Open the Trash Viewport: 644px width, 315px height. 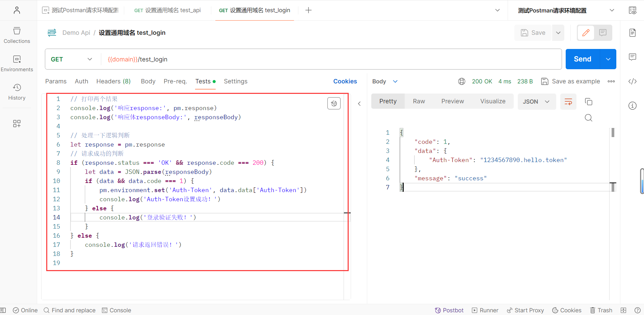click(601, 310)
